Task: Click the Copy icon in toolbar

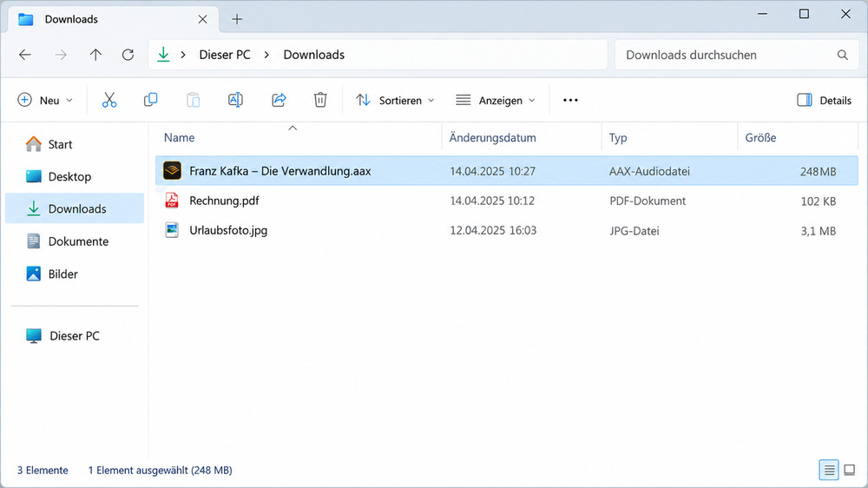Action: click(x=150, y=100)
